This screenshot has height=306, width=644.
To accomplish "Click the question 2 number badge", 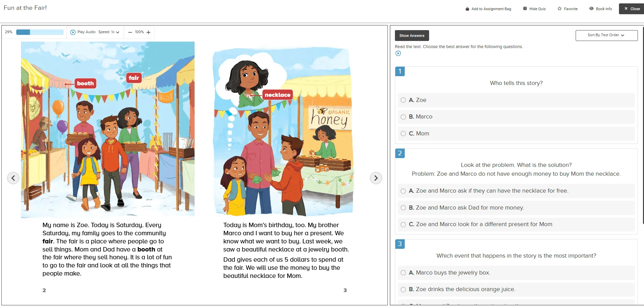I will pos(400,153).
